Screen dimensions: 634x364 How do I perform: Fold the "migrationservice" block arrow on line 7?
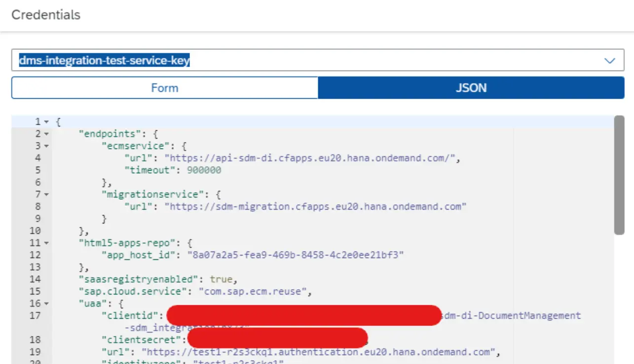(x=46, y=194)
